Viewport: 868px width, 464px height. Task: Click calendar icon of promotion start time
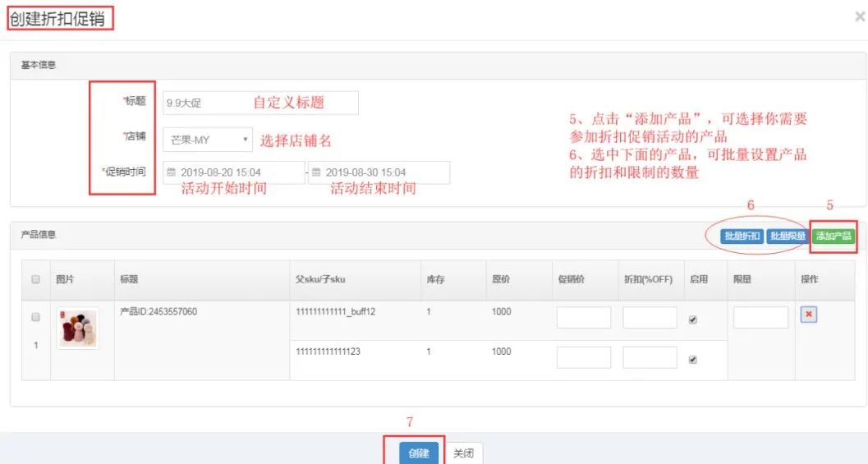(x=171, y=172)
